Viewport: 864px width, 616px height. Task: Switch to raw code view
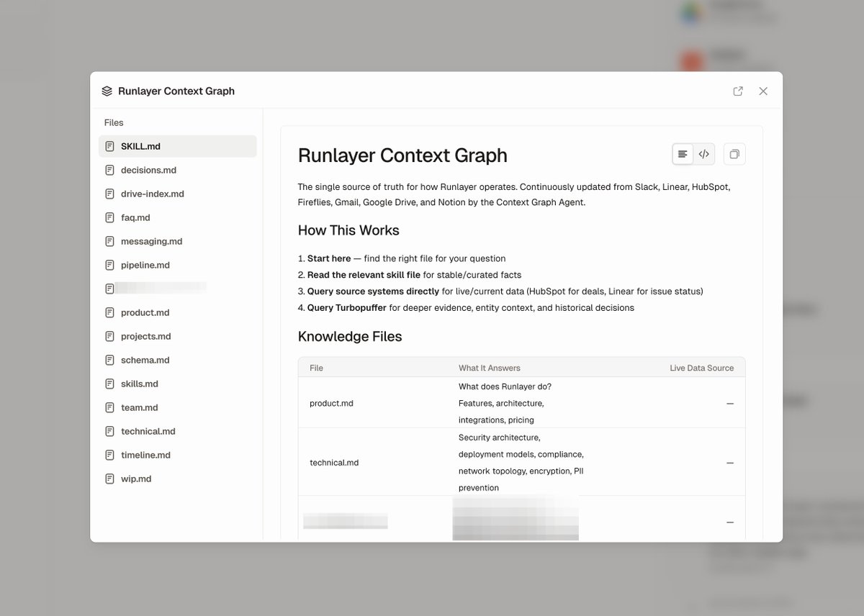704,154
